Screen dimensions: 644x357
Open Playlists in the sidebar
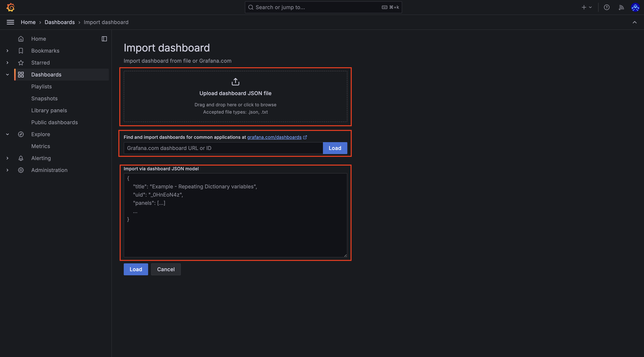pos(42,87)
